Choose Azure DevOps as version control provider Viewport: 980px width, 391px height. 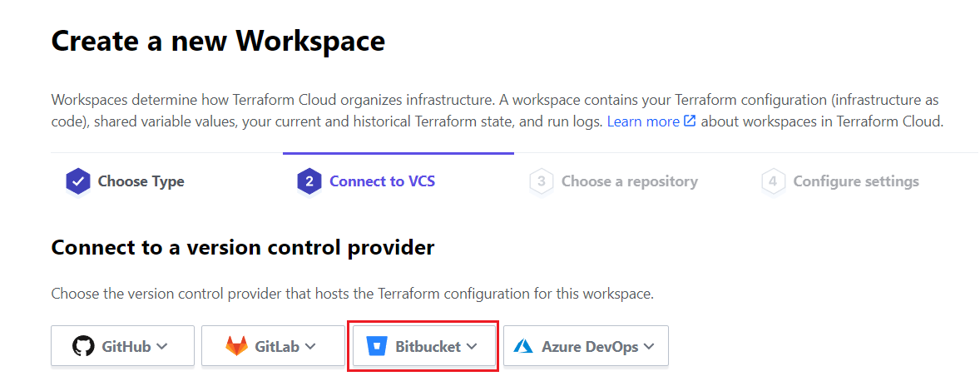click(587, 345)
